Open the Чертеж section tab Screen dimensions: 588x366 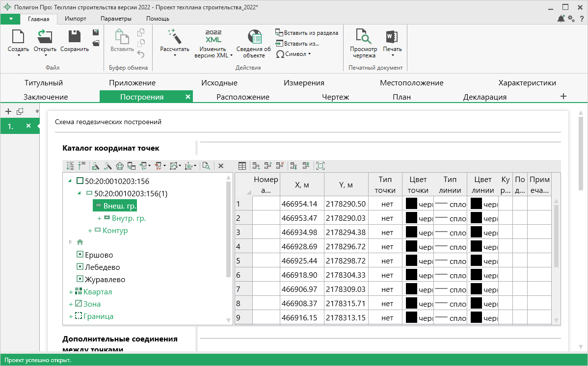pos(335,97)
